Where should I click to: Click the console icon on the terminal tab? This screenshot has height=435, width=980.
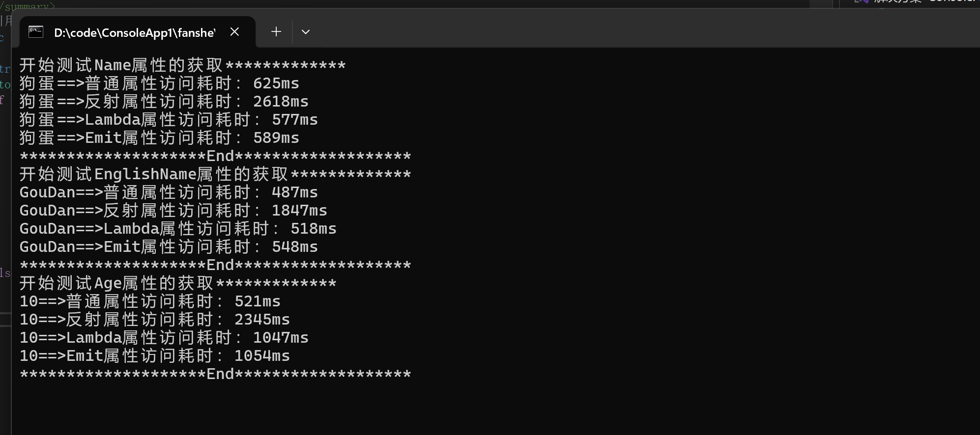(36, 32)
